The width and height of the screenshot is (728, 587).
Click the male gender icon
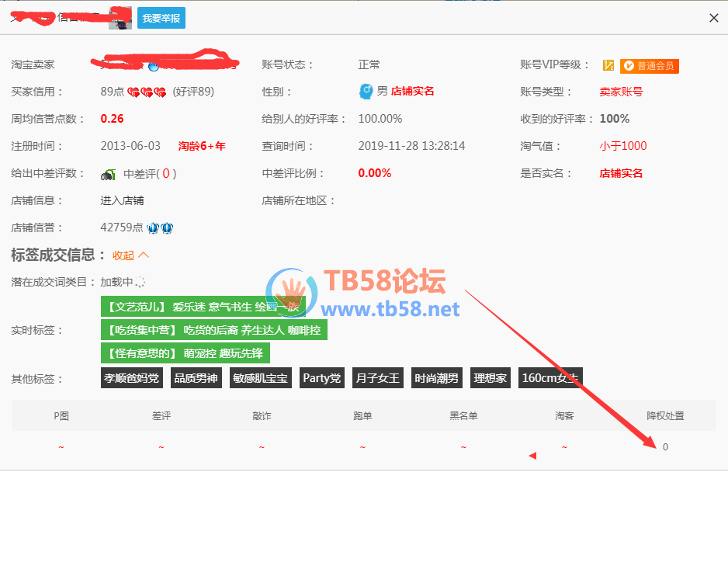pyautogui.click(x=366, y=92)
